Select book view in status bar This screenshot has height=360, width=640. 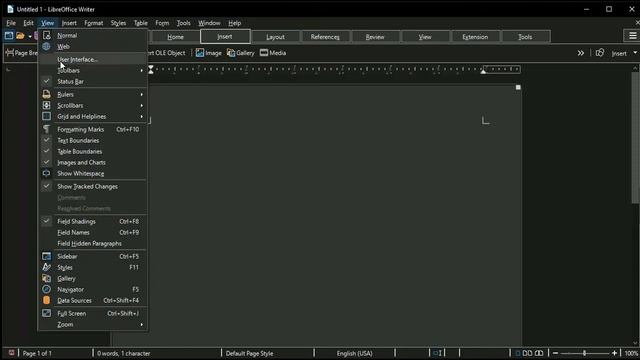(539, 353)
